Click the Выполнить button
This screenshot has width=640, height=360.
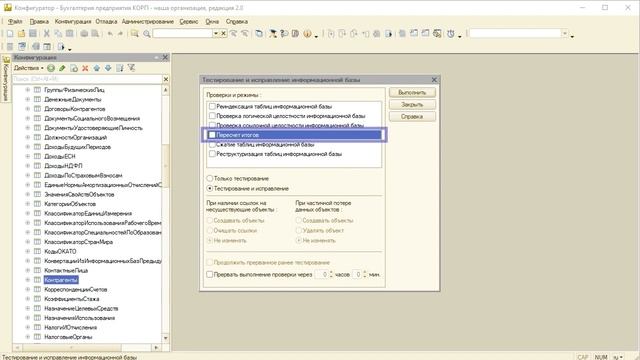412,93
